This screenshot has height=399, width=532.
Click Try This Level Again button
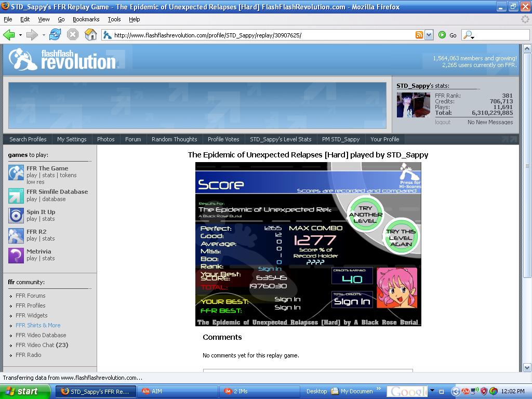(x=401, y=237)
